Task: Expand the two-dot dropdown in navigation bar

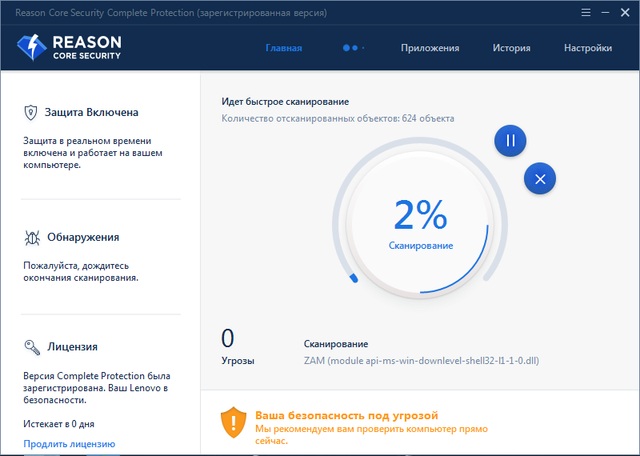Action: pyautogui.click(x=353, y=48)
